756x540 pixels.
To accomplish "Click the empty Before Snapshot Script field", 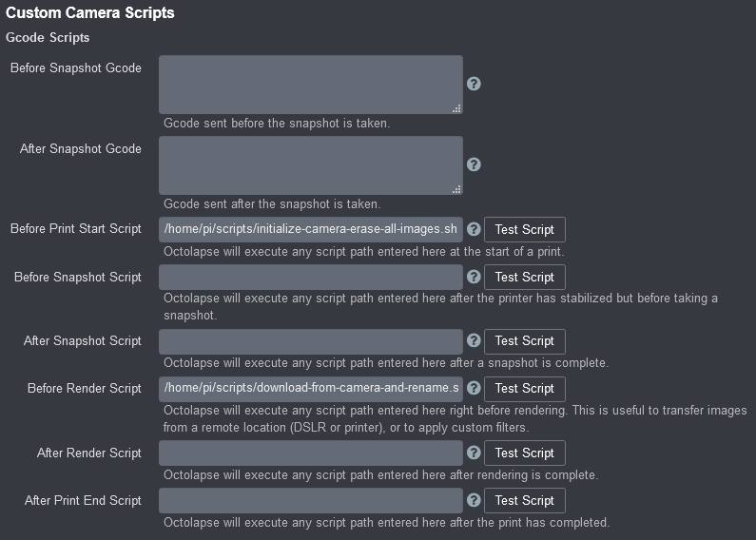I will coord(310,277).
